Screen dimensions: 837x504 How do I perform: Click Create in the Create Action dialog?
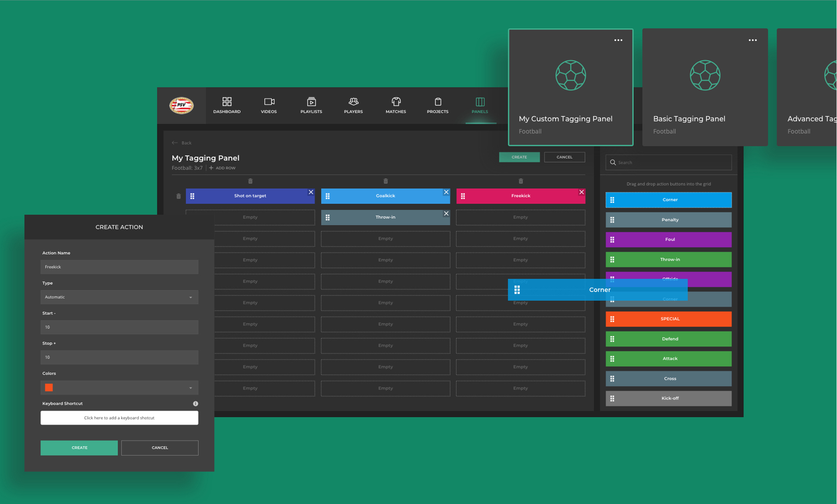(79, 448)
